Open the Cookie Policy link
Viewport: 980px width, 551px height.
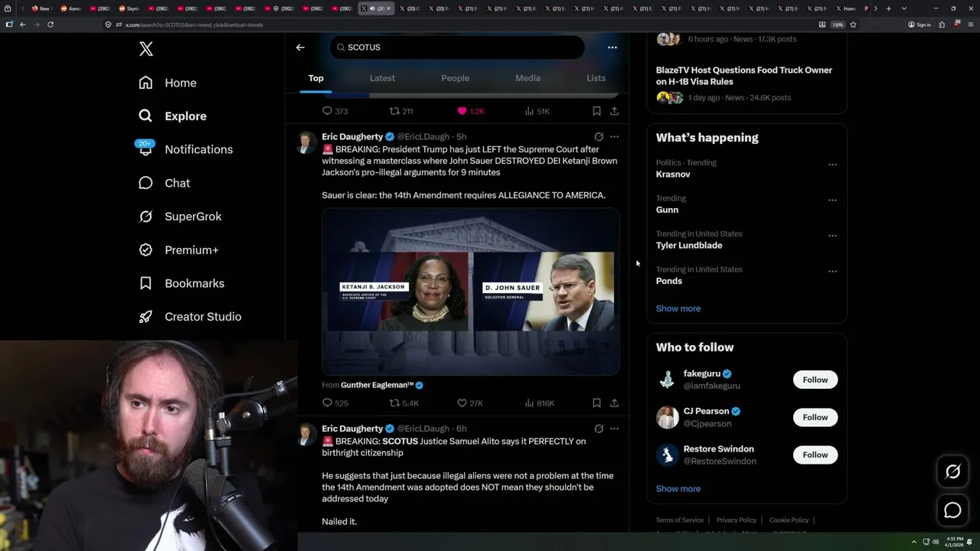789,520
